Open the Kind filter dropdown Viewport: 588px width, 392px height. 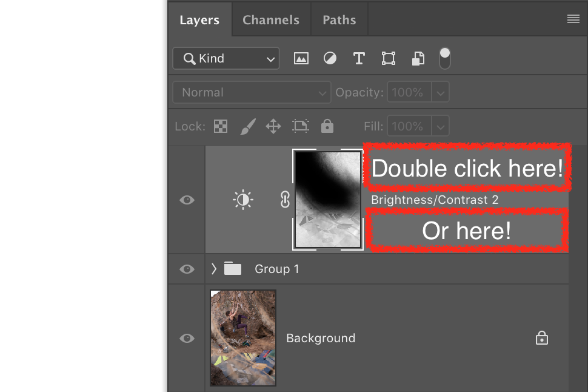point(226,58)
